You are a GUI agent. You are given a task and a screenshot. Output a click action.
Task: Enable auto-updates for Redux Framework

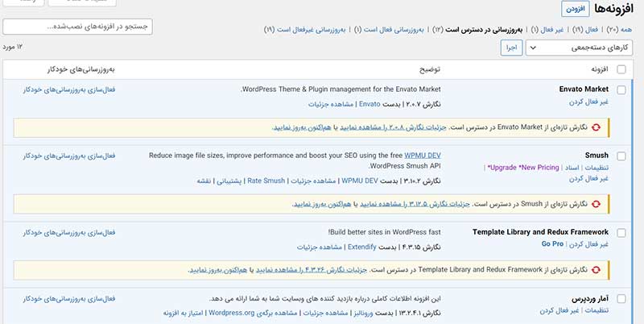point(69,233)
